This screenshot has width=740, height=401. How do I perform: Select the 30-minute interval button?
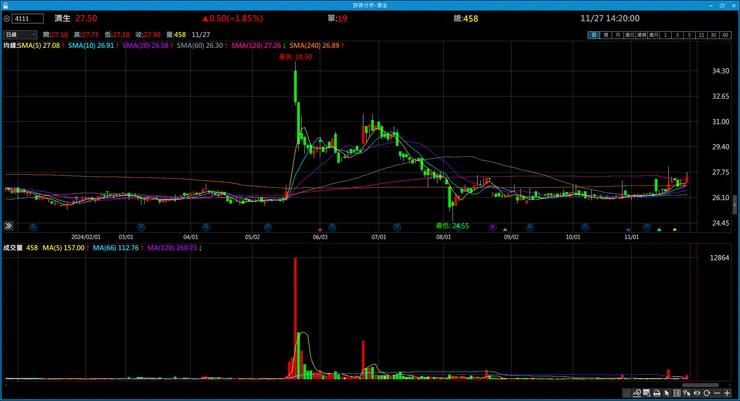click(x=713, y=35)
